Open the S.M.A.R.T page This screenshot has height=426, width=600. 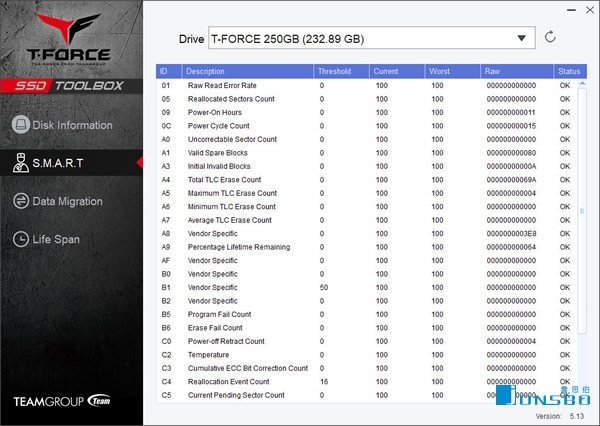tap(72, 163)
